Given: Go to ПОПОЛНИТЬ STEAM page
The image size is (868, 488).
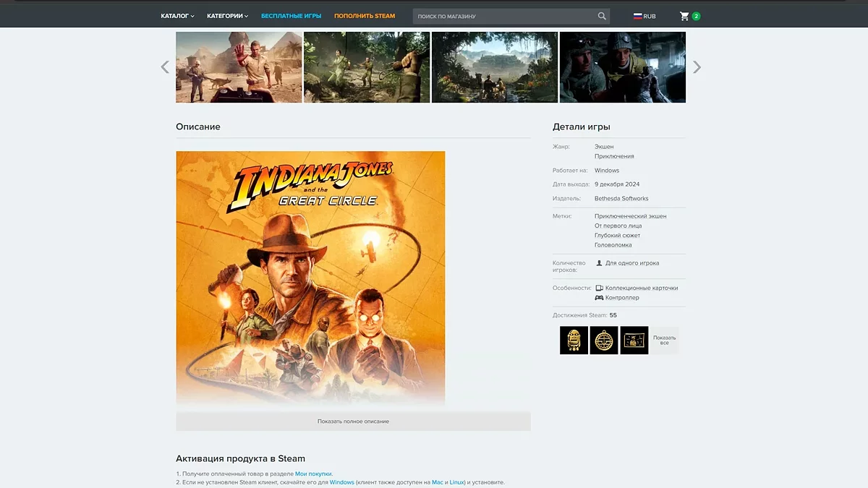Looking at the screenshot, I should click(x=365, y=16).
